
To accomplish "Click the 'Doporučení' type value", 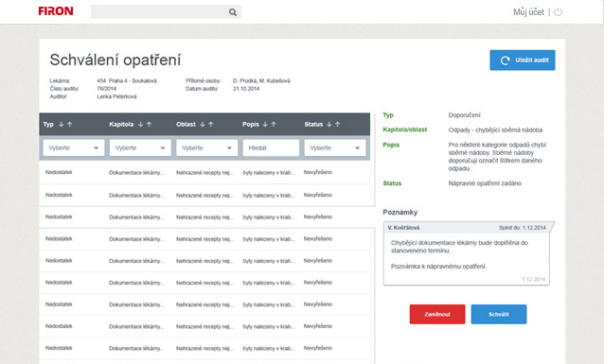I will [x=465, y=115].
